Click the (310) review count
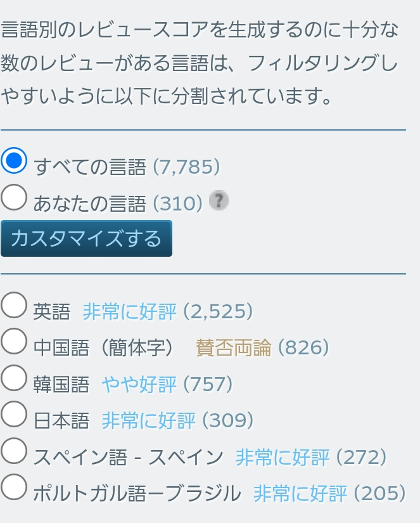The image size is (420, 523). (x=177, y=203)
